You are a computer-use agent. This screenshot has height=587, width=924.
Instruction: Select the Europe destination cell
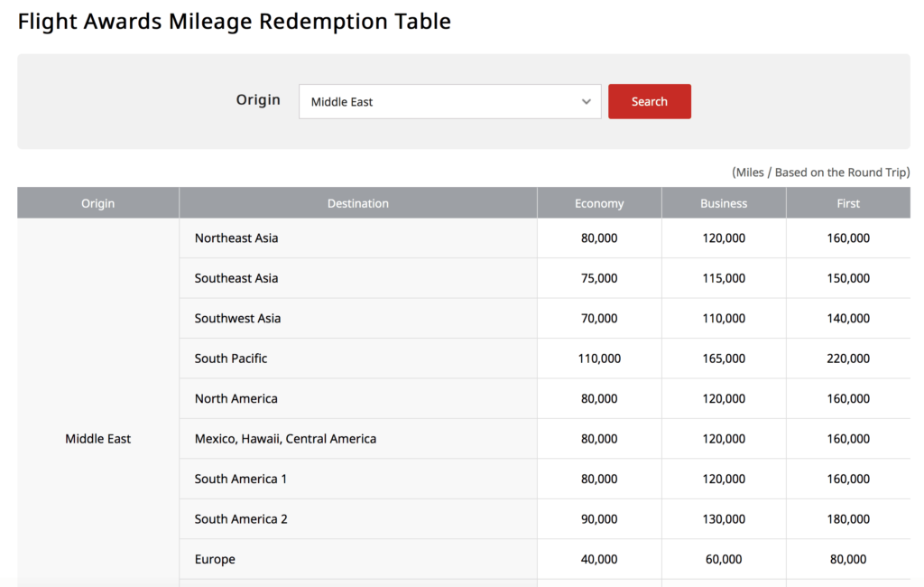pyautogui.click(x=215, y=559)
